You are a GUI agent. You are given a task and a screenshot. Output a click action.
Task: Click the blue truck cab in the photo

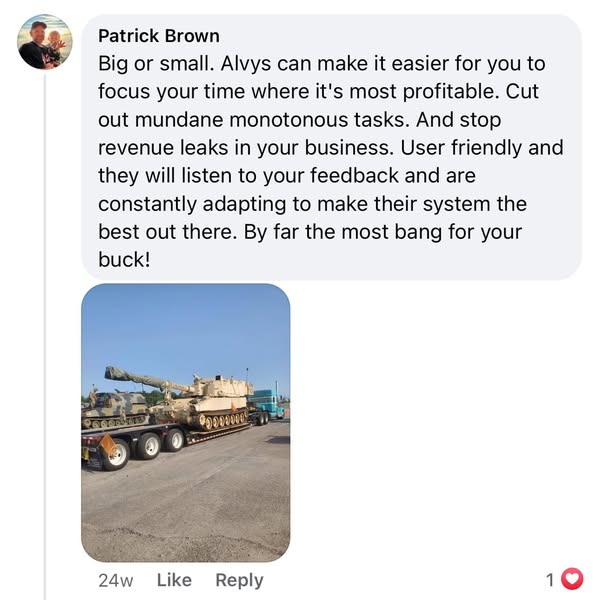tap(268, 404)
